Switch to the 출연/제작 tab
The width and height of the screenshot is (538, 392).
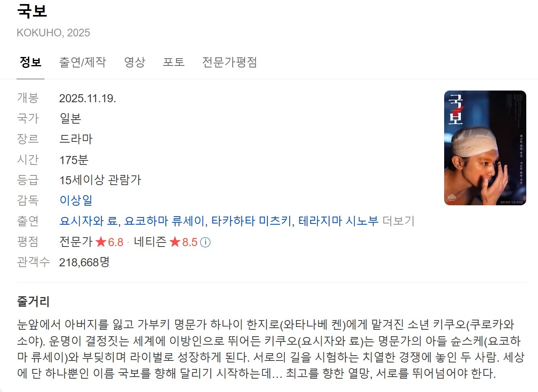point(83,62)
